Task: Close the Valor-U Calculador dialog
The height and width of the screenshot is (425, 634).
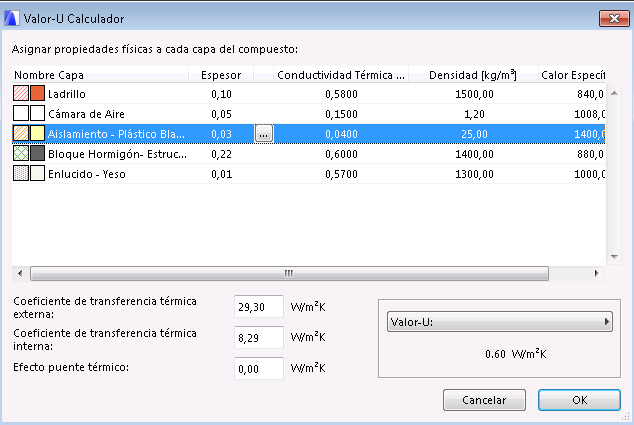Action: point(614,18)
